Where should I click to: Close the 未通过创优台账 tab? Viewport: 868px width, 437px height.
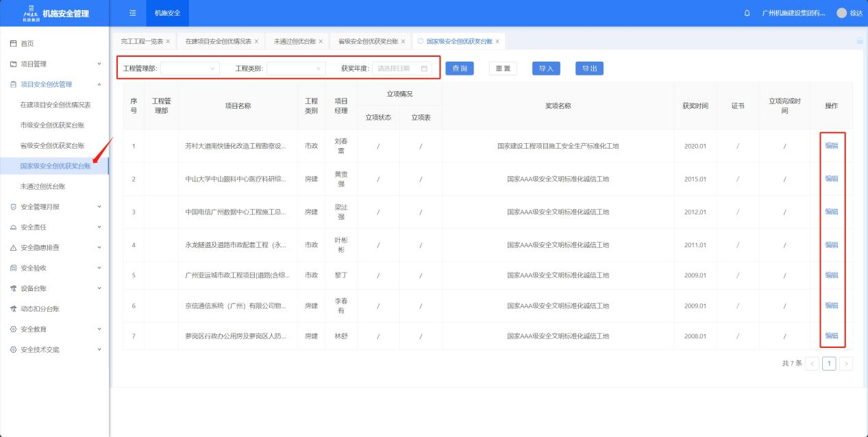[321, 41]
